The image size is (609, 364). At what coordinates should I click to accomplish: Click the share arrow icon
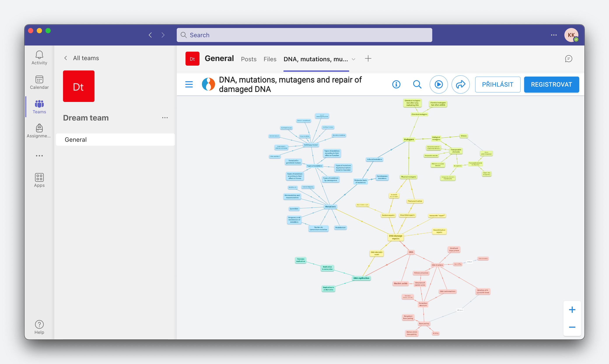460,84
